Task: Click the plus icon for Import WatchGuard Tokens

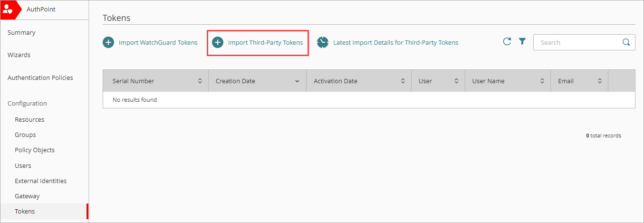Action: tap(108, 42)
